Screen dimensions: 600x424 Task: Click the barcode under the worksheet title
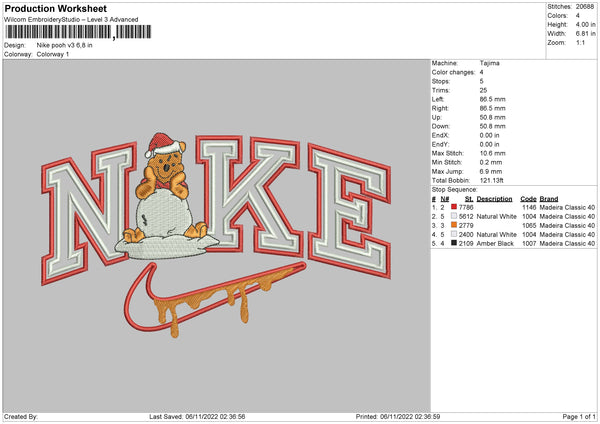(x=78, y=32)
